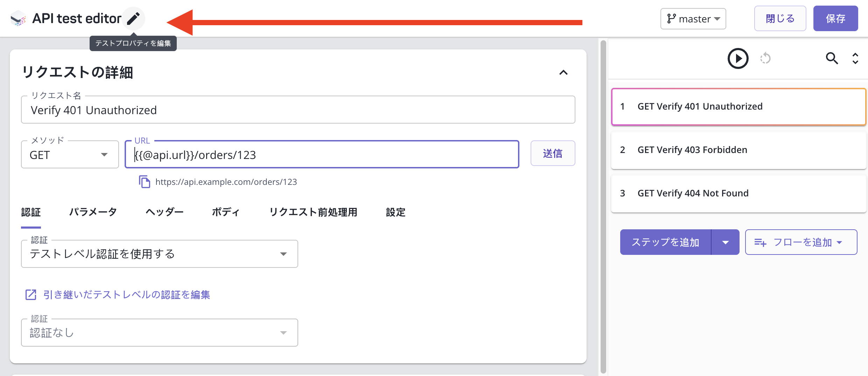Click the API test editor title
The image size is (868, 376).
(x=77, y=18)
